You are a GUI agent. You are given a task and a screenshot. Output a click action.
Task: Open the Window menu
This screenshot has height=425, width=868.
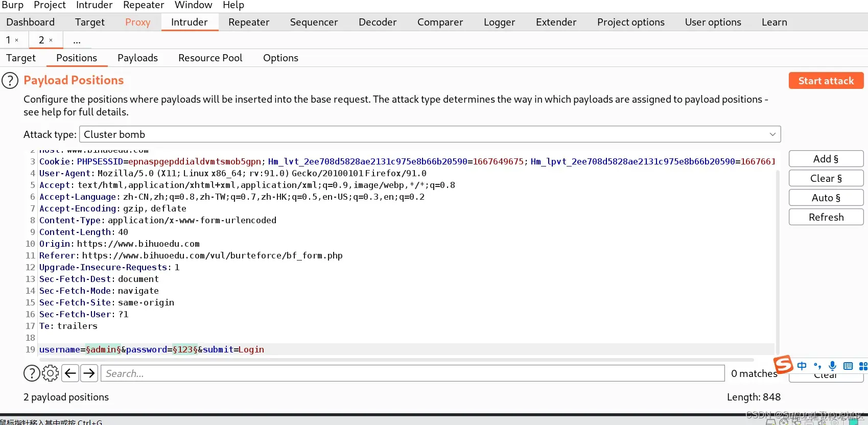pyautogui.click(x=193, y=5)
